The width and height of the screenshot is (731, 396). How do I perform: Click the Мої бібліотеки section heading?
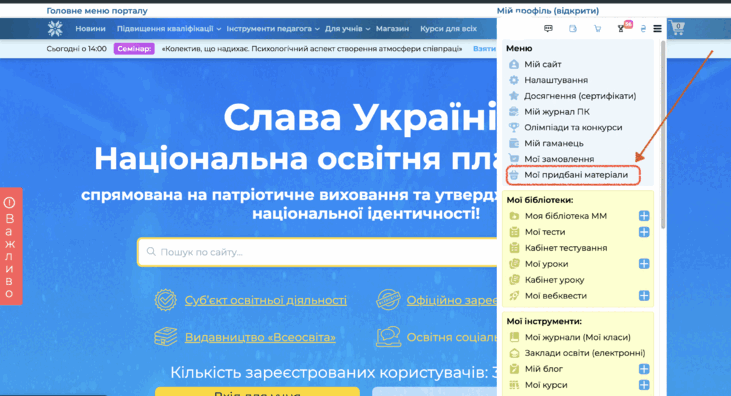click(x=540, y=200)
